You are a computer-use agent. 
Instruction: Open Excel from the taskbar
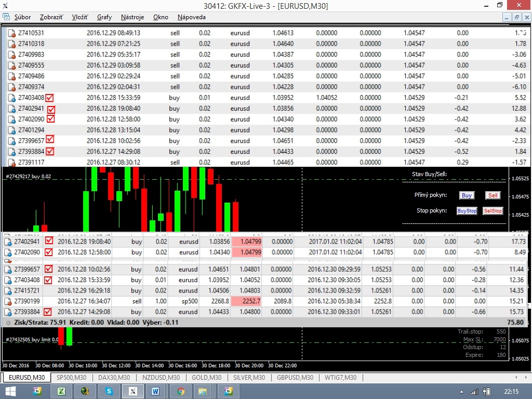tap(61, 391)
